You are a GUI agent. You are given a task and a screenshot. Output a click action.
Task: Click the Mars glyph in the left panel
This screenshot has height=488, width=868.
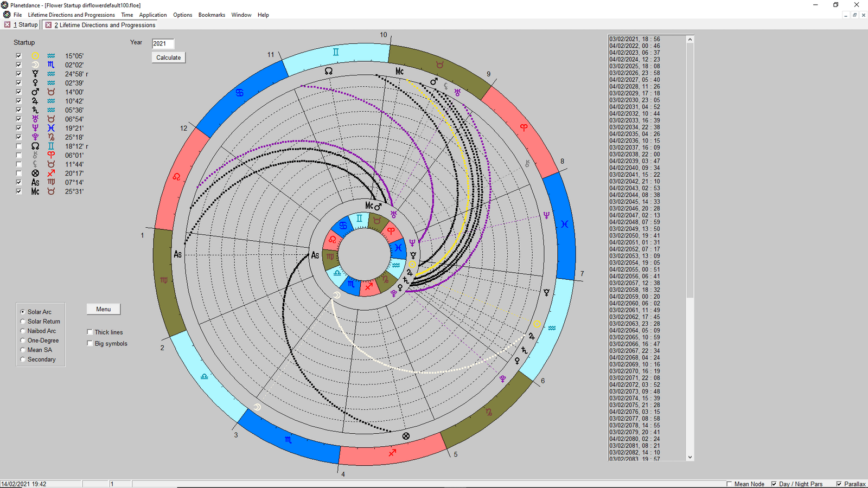[35, 92]
